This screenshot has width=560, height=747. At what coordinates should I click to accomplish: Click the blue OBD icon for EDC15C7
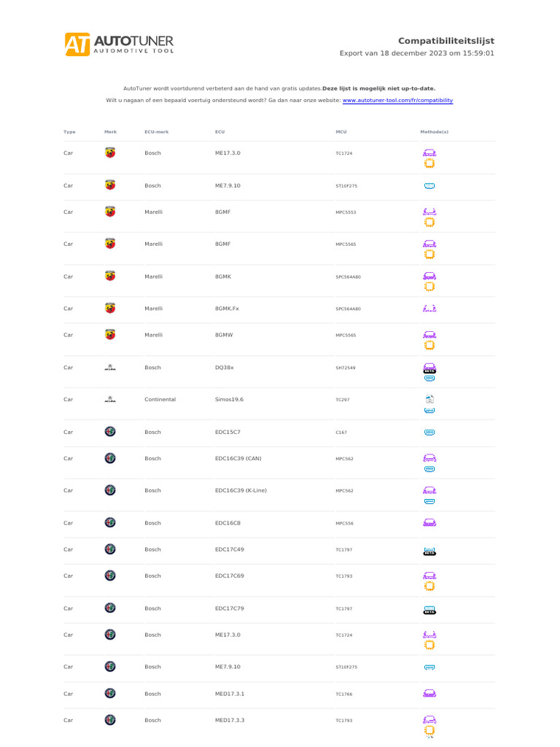click(x=429, y=433)
